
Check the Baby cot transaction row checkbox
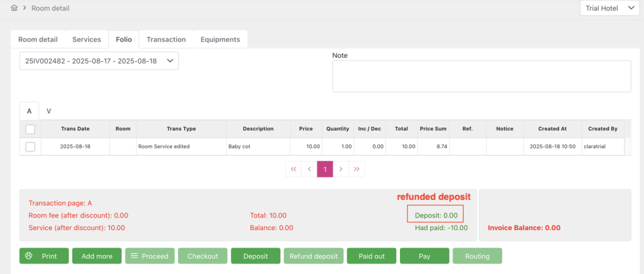(x=30, y=146)
